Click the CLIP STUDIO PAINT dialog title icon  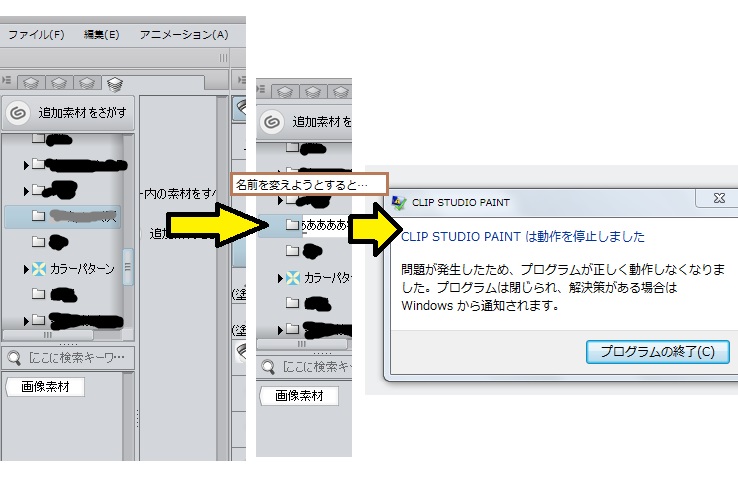pyautogui.click(x=399, y=202)
